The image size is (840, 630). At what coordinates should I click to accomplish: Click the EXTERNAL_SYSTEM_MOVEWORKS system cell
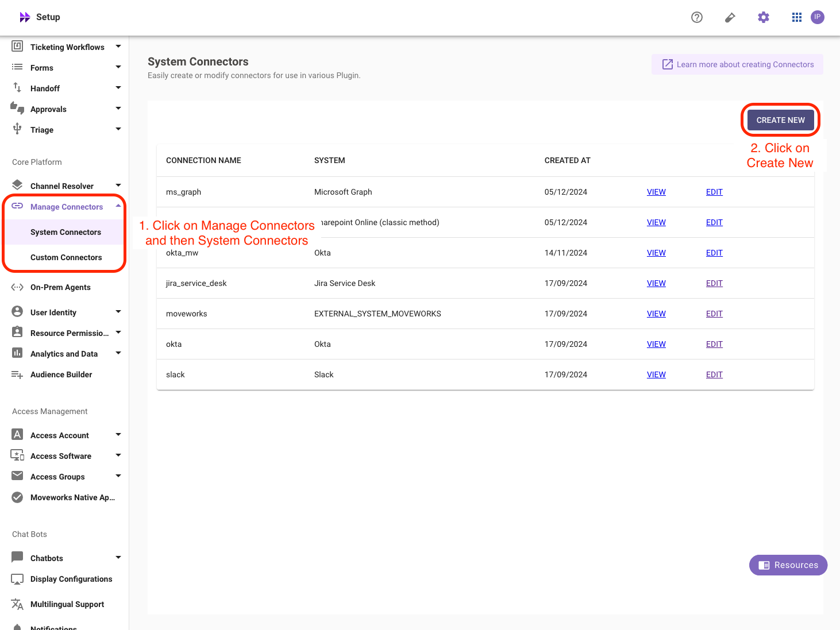377,314
